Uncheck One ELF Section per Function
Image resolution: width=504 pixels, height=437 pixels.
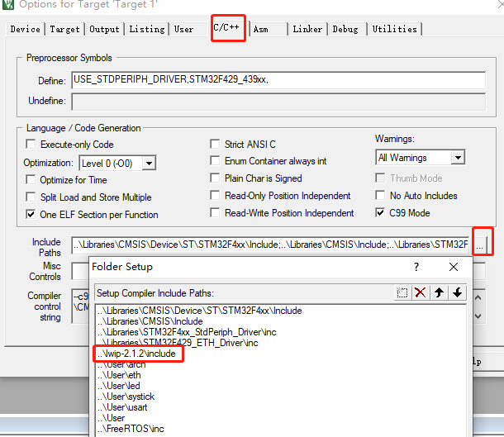pyautogui.click(x=31, y=214)
